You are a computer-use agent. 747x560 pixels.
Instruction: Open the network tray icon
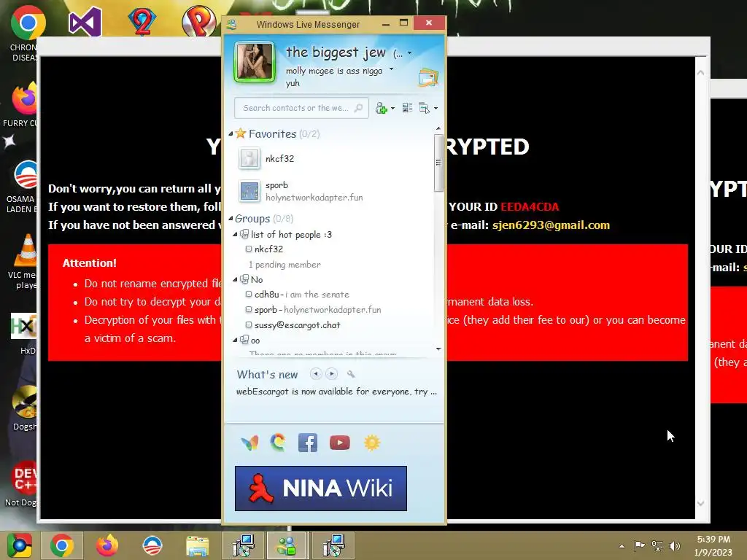click(657, 546)
